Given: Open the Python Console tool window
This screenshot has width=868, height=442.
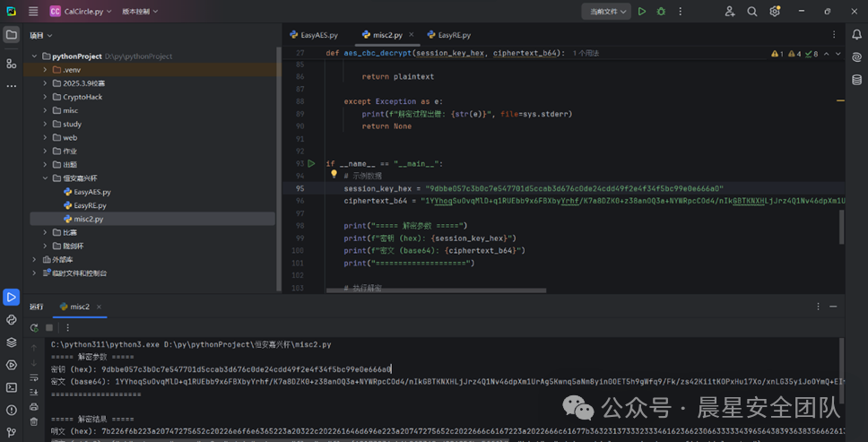Looking at the screenshot, I should (11, 319).
